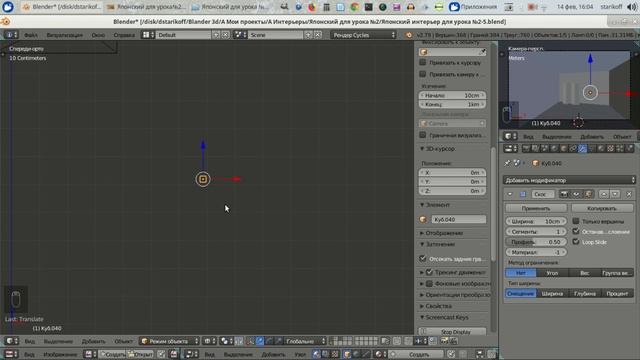Expand the Свойства panel

pos(422,306)
